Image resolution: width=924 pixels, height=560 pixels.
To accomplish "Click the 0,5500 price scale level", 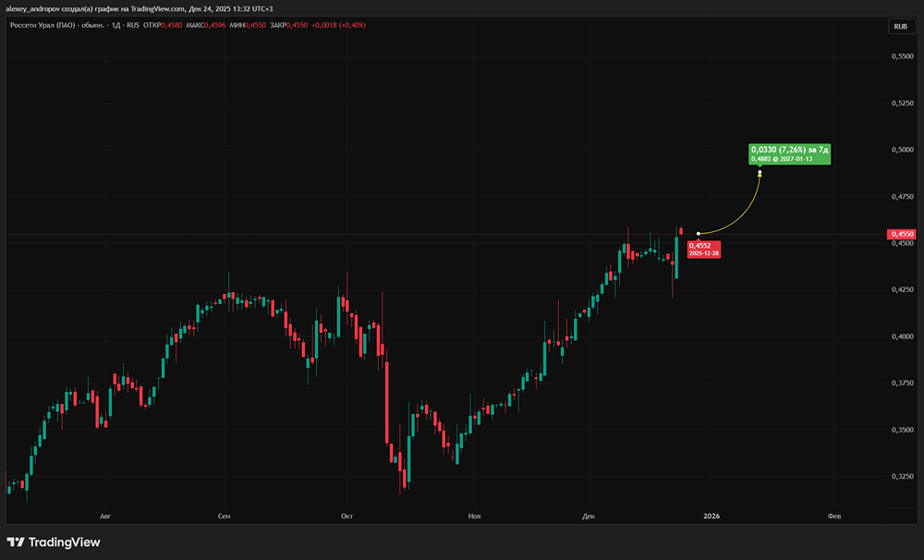I will [902, 56].
